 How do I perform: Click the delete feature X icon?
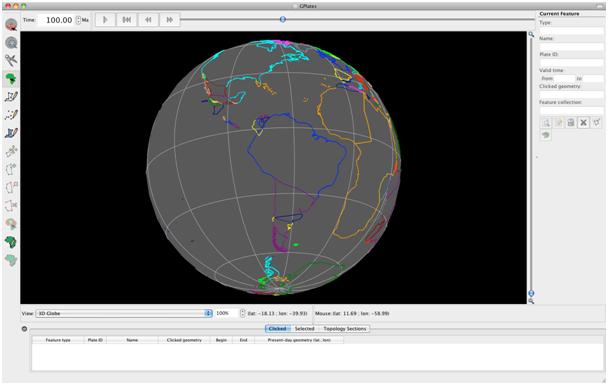(583, 123)
